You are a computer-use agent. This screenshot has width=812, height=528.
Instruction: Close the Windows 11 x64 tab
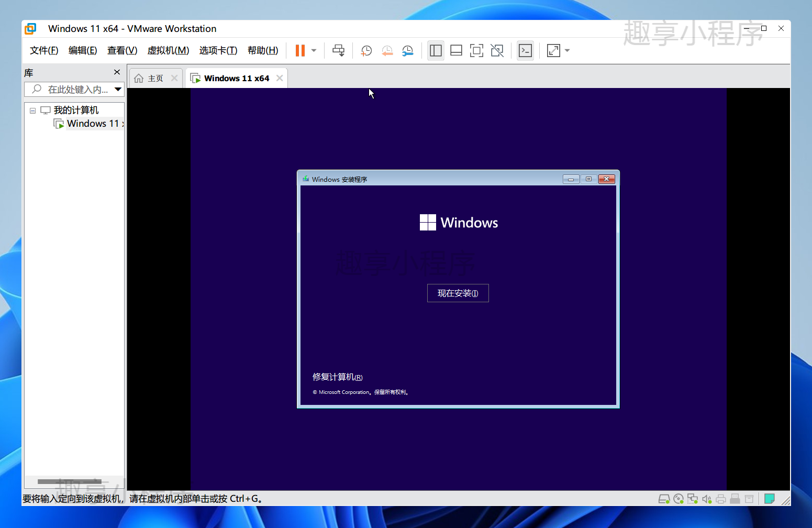[280, 78]
